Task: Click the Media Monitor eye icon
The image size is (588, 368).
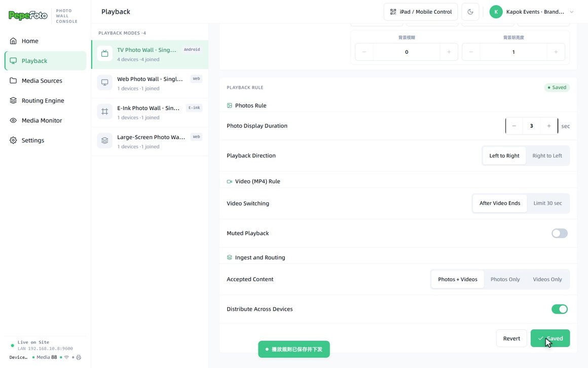Action: [x=13, y=120]
